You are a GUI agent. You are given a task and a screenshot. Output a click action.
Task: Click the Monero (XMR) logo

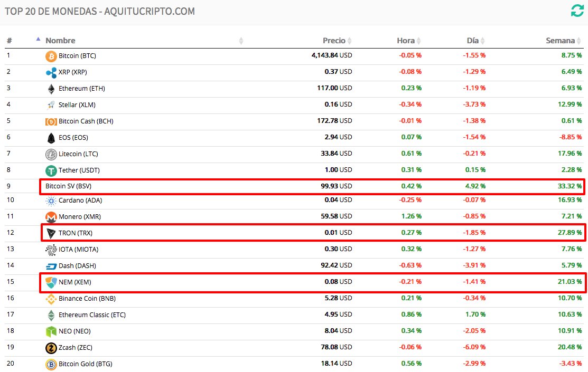pos(51,217)
